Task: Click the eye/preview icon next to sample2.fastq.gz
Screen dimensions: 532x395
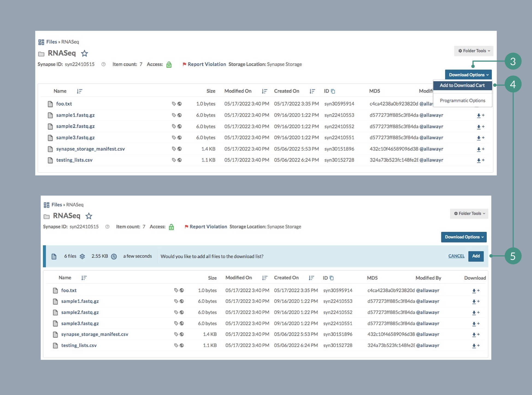Action: 180,126
